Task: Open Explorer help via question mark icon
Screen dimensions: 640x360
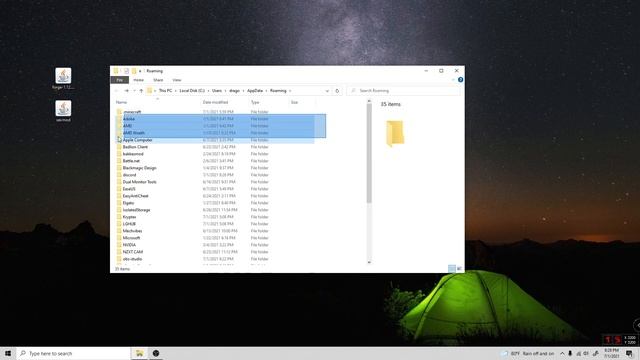Action: (x=460, y=80)
